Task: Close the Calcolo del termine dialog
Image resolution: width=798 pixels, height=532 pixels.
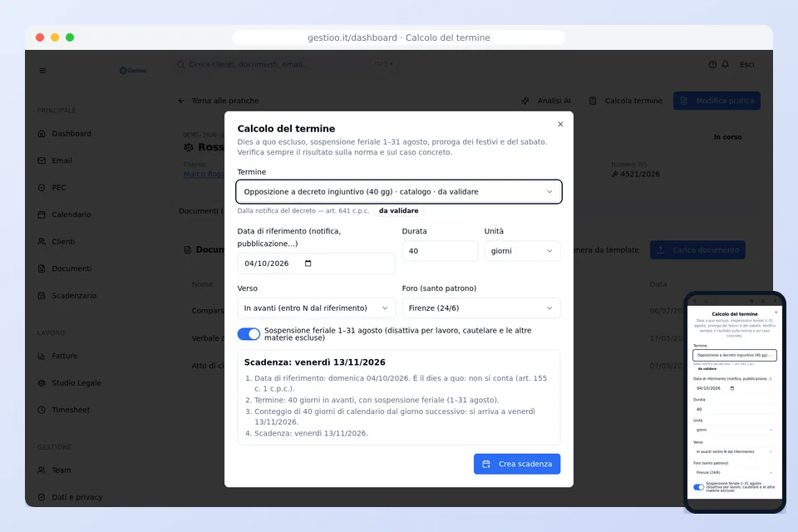Action: (560, 124)
